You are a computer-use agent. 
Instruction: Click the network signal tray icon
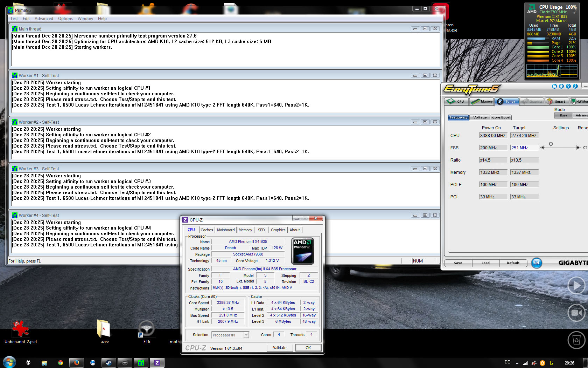click(x=526, y=363)
